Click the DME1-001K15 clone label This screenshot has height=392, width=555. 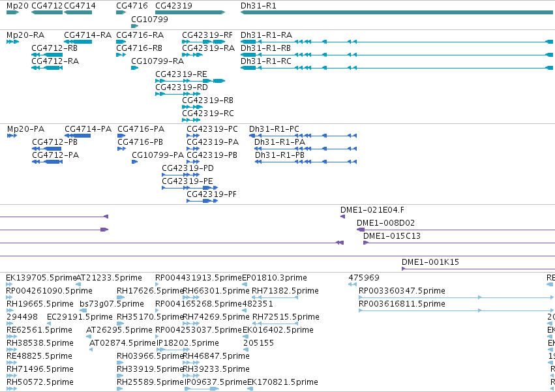pyautogui.click(x=430, y=262)
